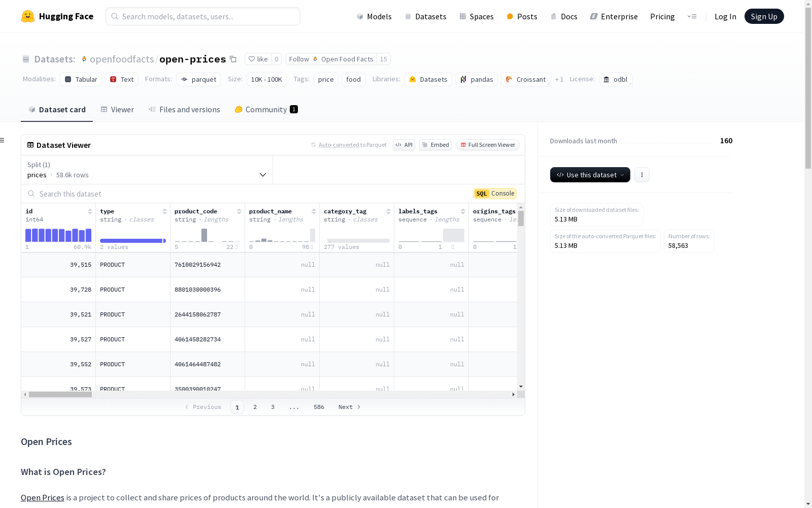The image size is (812, 508).
Task: Open the Community tab
Action: coord(266,110)
